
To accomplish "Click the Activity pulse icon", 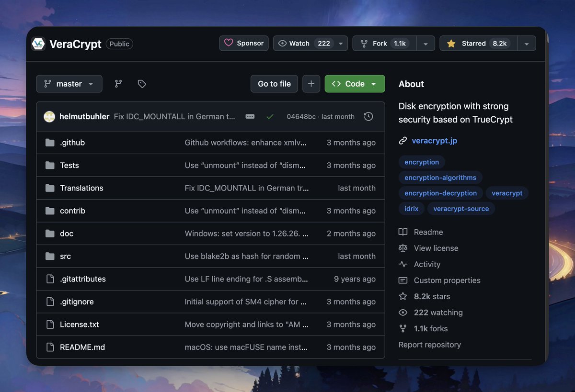I will pos(403,264).
